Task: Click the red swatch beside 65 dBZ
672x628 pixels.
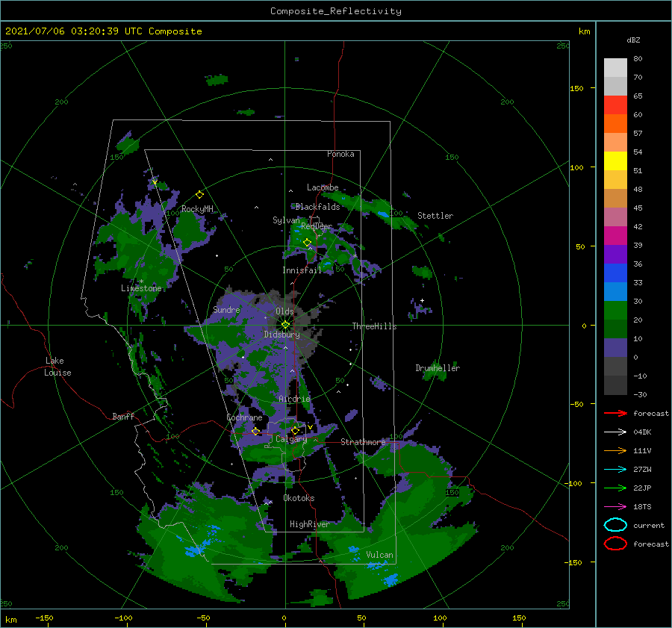Action: (x=615, y=105)
